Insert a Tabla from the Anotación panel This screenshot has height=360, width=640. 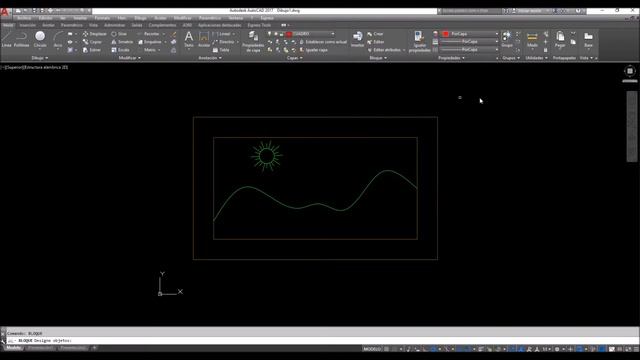[x=221, y=50]
